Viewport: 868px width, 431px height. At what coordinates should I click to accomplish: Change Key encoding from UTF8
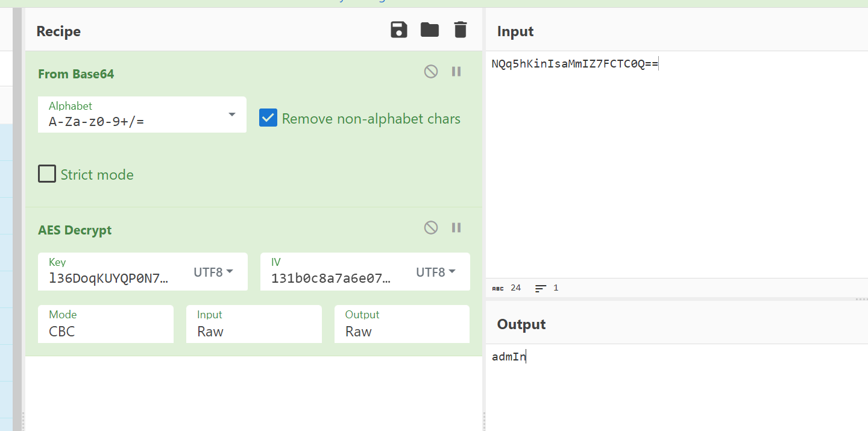(213, 272)
